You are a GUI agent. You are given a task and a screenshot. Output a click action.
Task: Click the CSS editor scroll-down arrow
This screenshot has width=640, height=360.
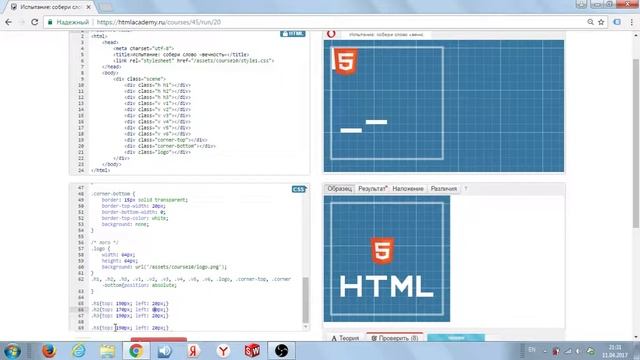[305, 327]
